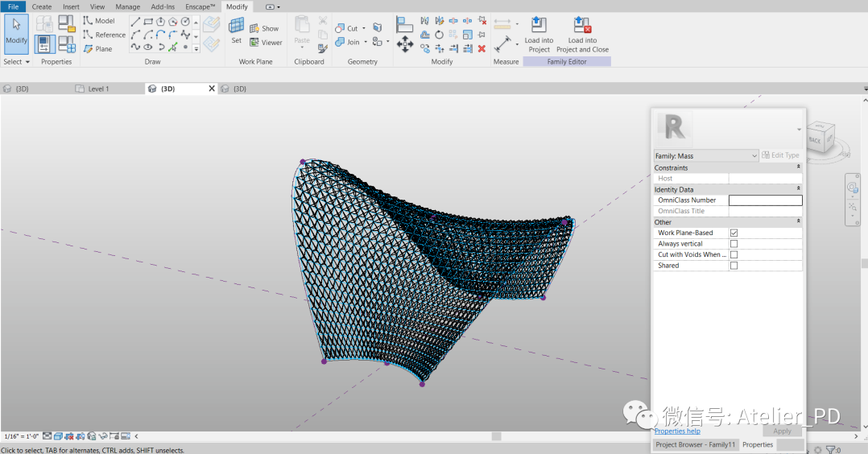This screenshot has width=868, height=454.
Task: Click the red Delete X icon
Action: pos(482,49)
